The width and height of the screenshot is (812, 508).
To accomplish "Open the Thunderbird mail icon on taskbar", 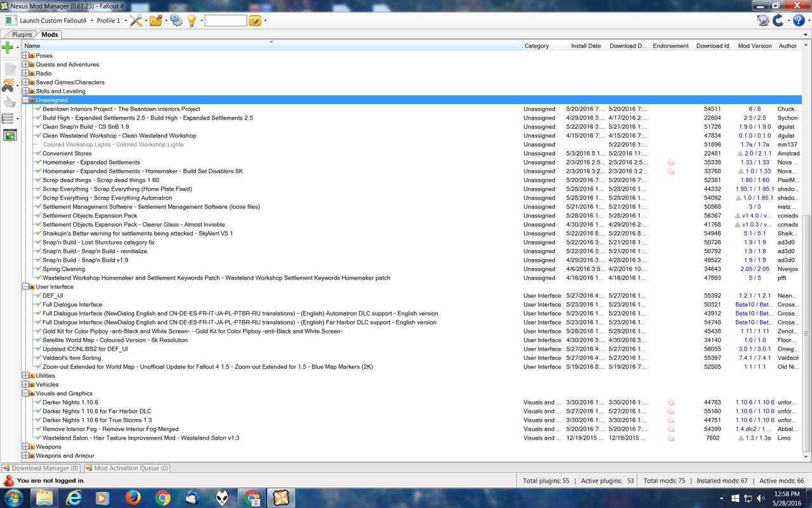I will [x=192, y=498].
